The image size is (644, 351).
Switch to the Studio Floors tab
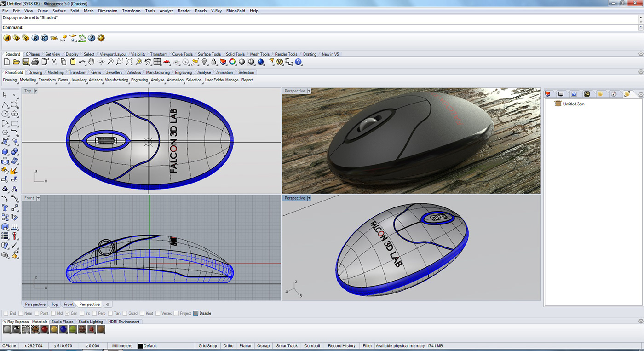(x=62, y=322)
